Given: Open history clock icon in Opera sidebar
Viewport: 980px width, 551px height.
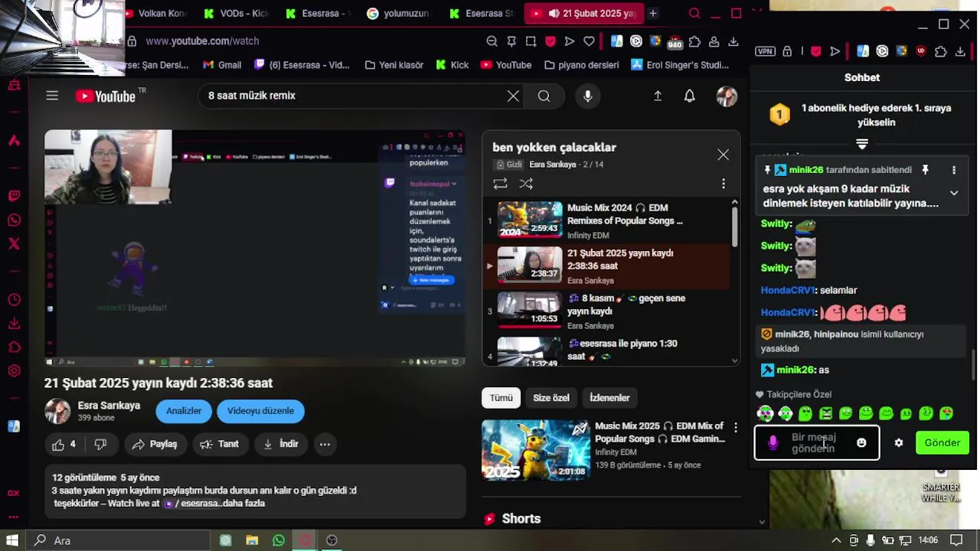Looking at the screenshot, I should coord(14,299).
